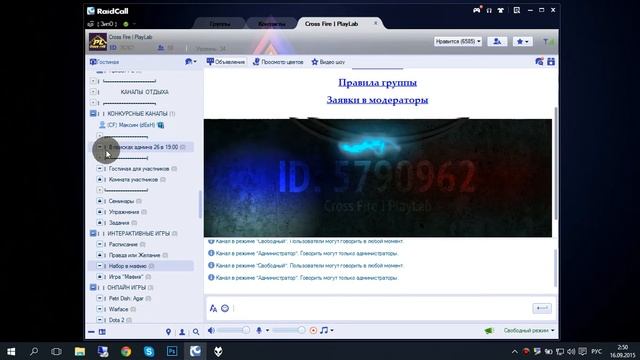Open the Нравится likes dropdown
This screenshot has width=640, height=360.
(458, 41)
